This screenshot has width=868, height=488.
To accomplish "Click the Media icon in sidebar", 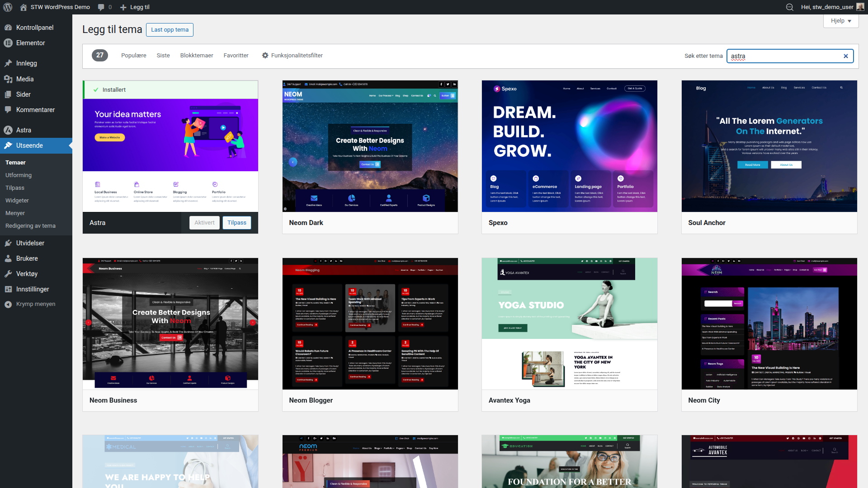I will point(8,79).
